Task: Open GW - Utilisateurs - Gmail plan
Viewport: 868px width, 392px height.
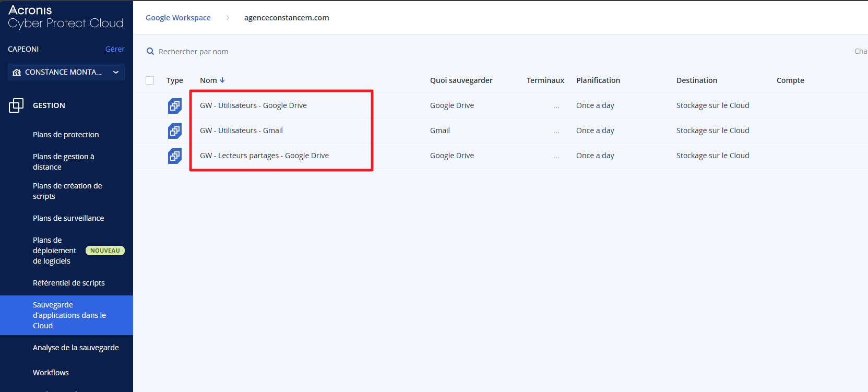Action: (x=241, y=130)
